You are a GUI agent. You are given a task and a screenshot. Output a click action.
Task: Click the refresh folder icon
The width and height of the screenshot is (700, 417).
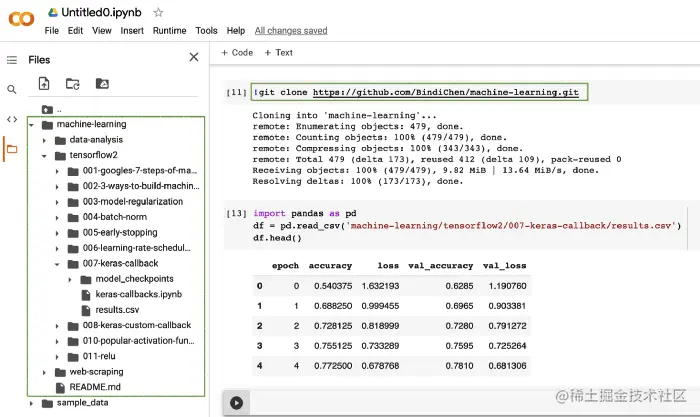pyautogui.click(x=73, y=83)
